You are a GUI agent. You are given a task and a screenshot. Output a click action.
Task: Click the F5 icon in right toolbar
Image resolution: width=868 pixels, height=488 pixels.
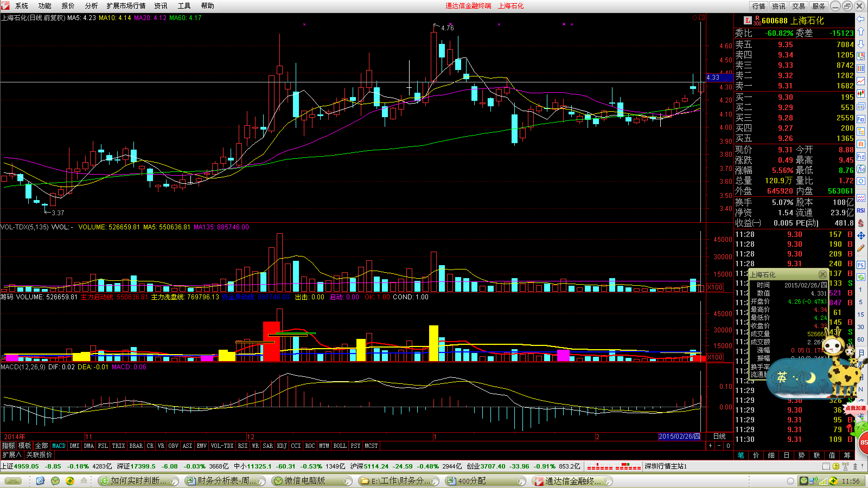[861, 265]
